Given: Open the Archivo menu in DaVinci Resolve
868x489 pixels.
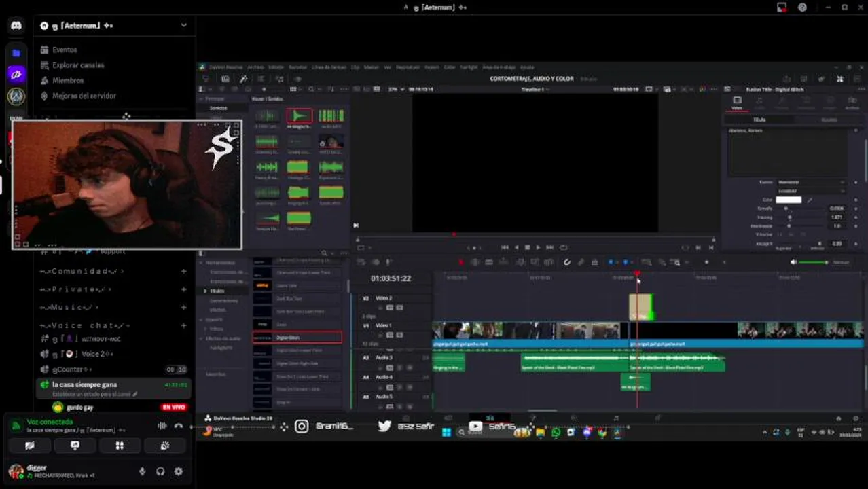Looking at the screenshot, I should [x=255, y=67].
